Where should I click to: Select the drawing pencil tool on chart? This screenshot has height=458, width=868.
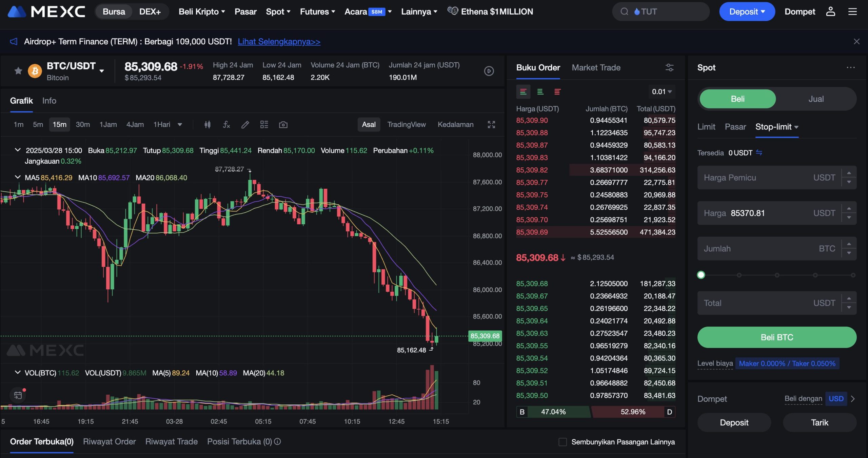(245, 124)
